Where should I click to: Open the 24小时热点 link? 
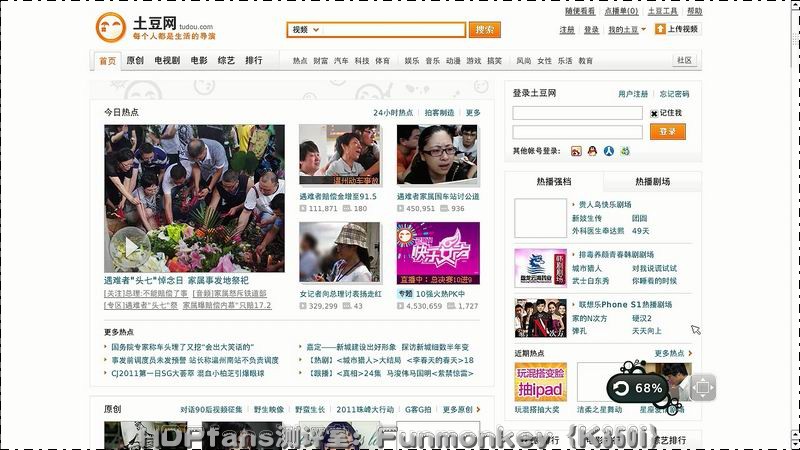(x=393, y=113)
